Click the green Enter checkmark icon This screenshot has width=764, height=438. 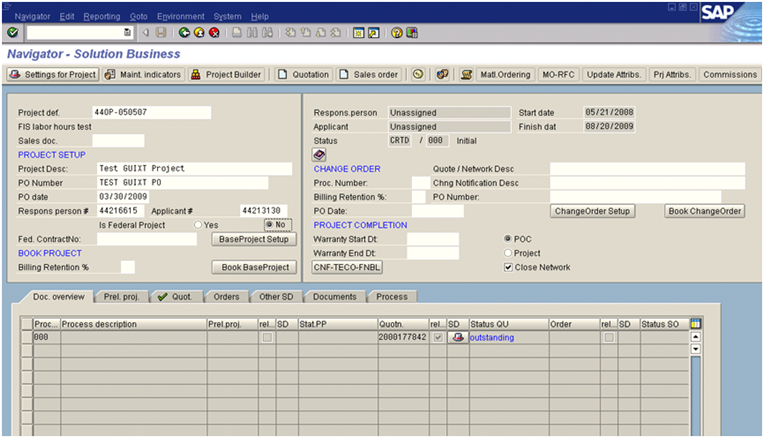point(12,33)
